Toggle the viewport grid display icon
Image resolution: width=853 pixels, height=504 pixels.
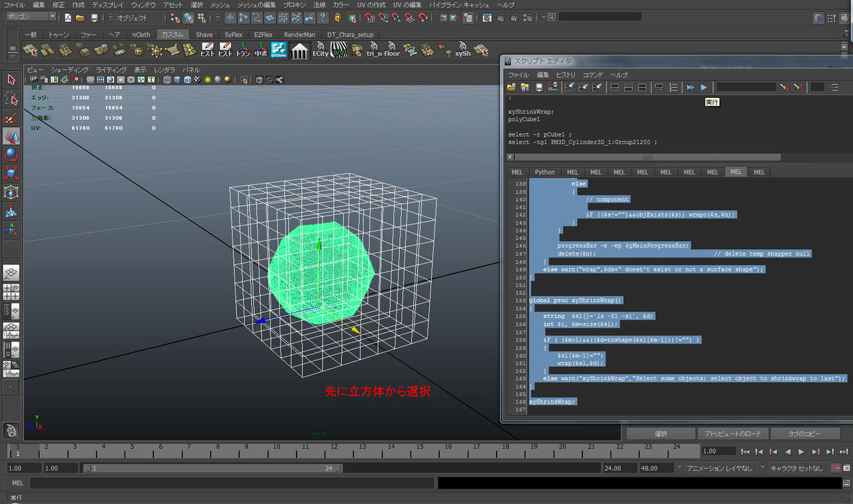pyautogui.click(x=90, y=78)
